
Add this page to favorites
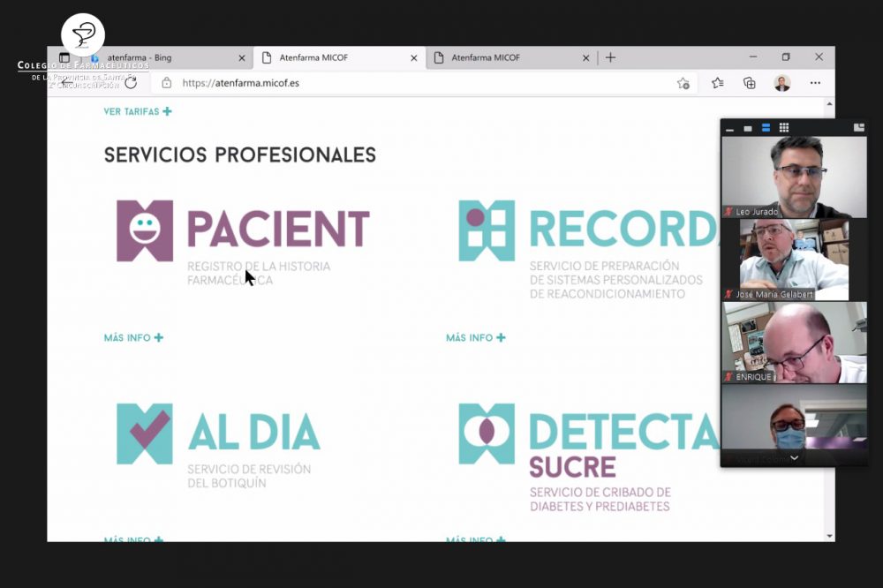click(683, 83)
